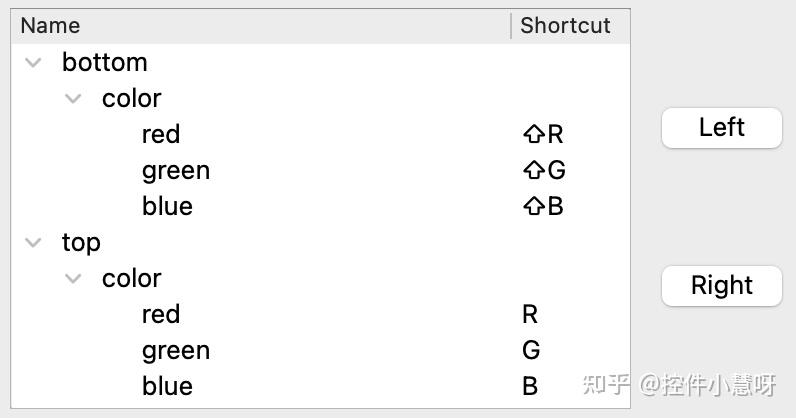Collapse the bottom tree group
The image size is (796, 418).
point(33,62)
